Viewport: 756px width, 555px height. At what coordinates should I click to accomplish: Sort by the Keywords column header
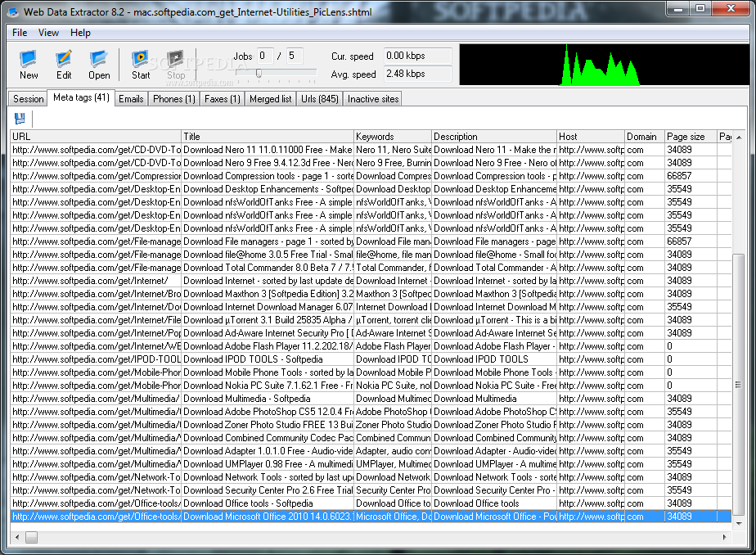[393, 137]
